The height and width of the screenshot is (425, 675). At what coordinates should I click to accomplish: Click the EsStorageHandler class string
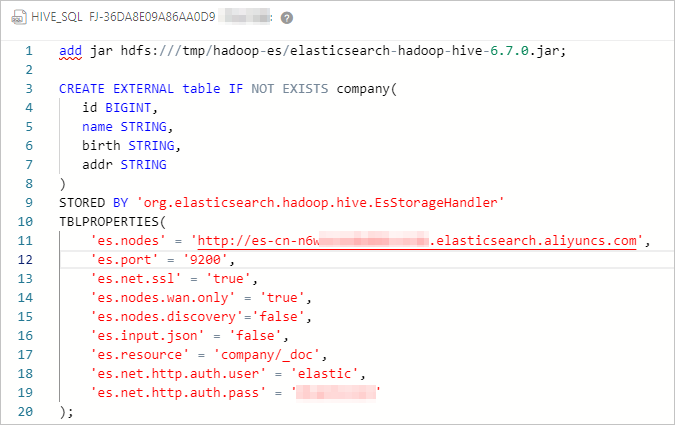click(320, 202)
